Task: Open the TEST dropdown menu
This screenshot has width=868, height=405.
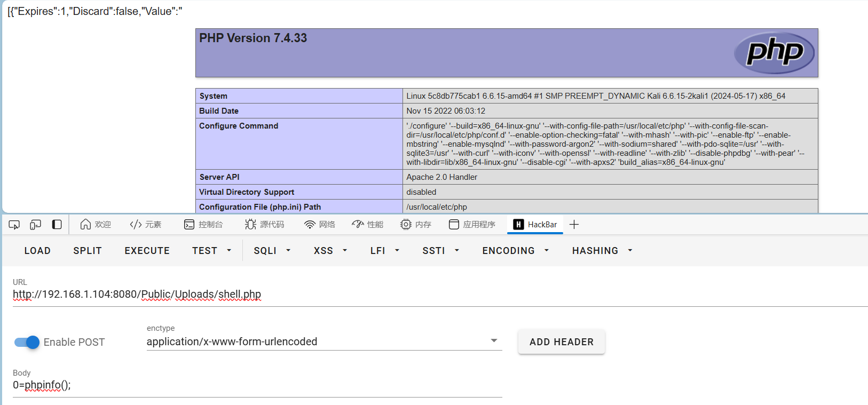Action: pyautogui.click(x=212, y=251)
